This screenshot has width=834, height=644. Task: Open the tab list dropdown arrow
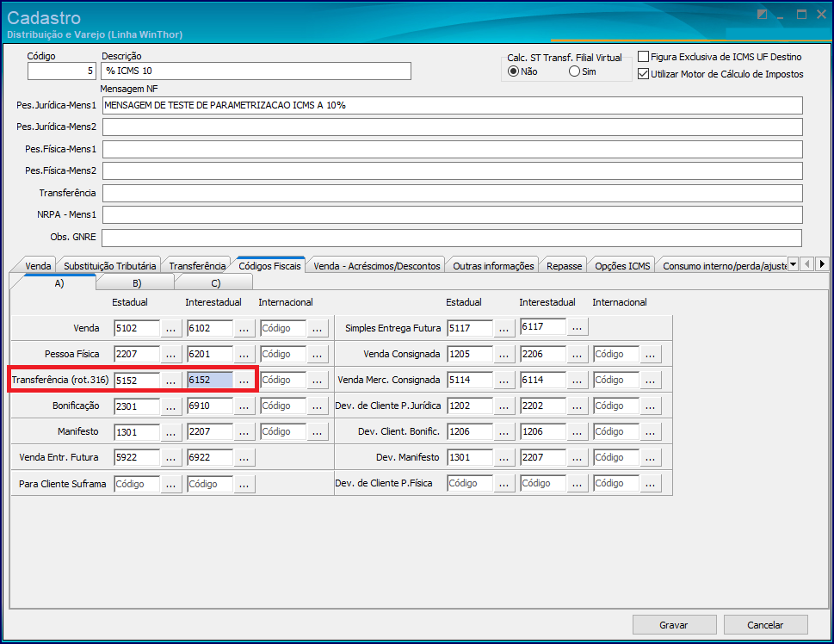(793, 263)
